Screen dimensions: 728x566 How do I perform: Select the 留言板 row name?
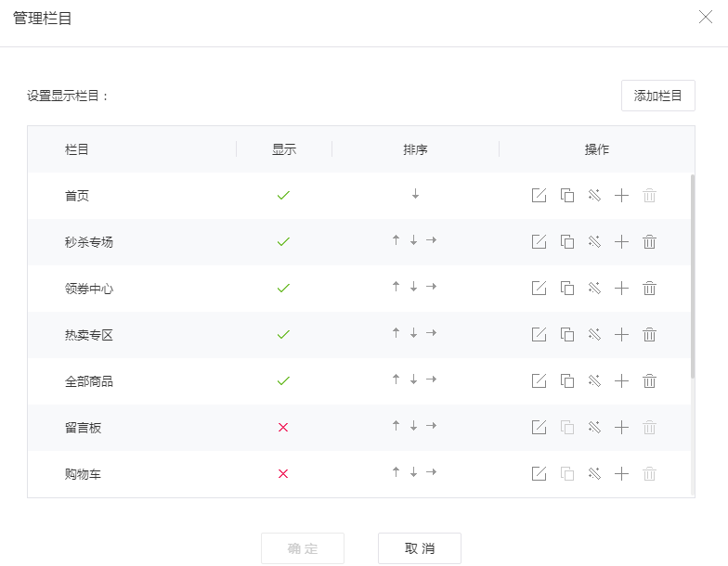(x=83, y=428)
